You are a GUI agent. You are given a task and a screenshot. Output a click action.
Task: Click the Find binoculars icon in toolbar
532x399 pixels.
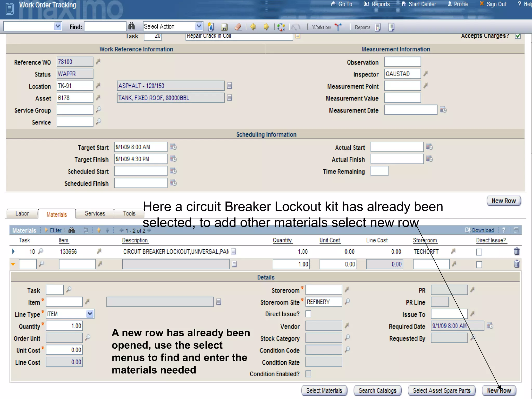tap(132, 26)
